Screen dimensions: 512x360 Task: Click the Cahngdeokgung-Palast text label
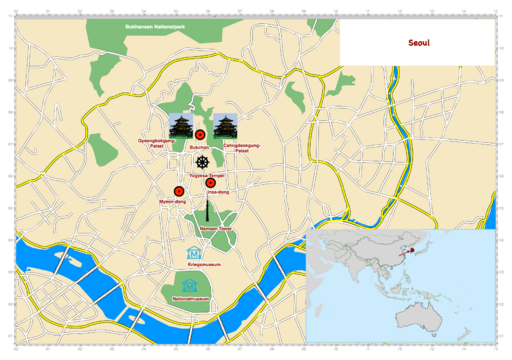point(242,148)
